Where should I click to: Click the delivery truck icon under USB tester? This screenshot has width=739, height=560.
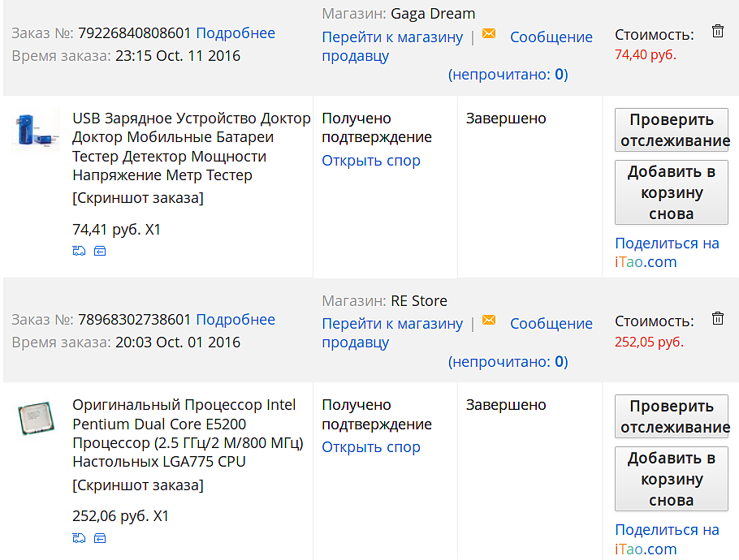pos(79,251)
